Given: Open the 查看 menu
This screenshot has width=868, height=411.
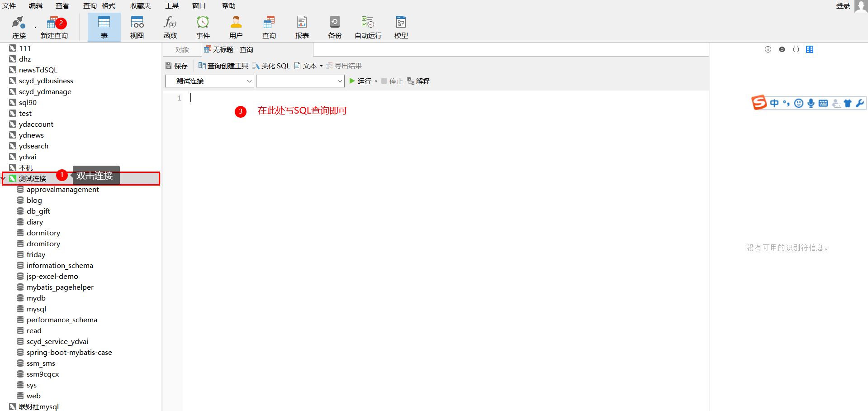Looking at the screenshot, I should [62, 6].
